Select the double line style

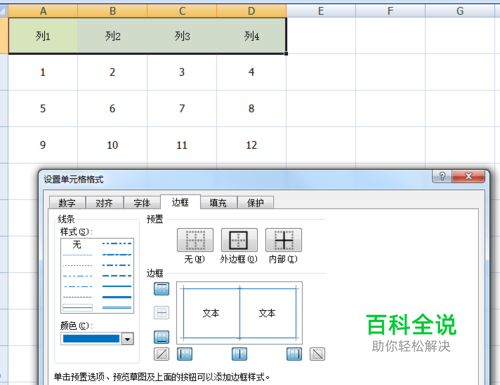(117, 308)
